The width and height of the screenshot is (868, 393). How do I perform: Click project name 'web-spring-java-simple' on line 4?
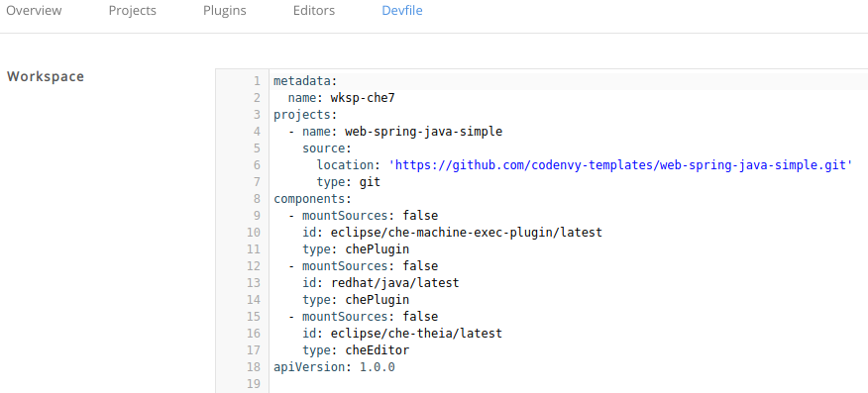coord(423,132)
